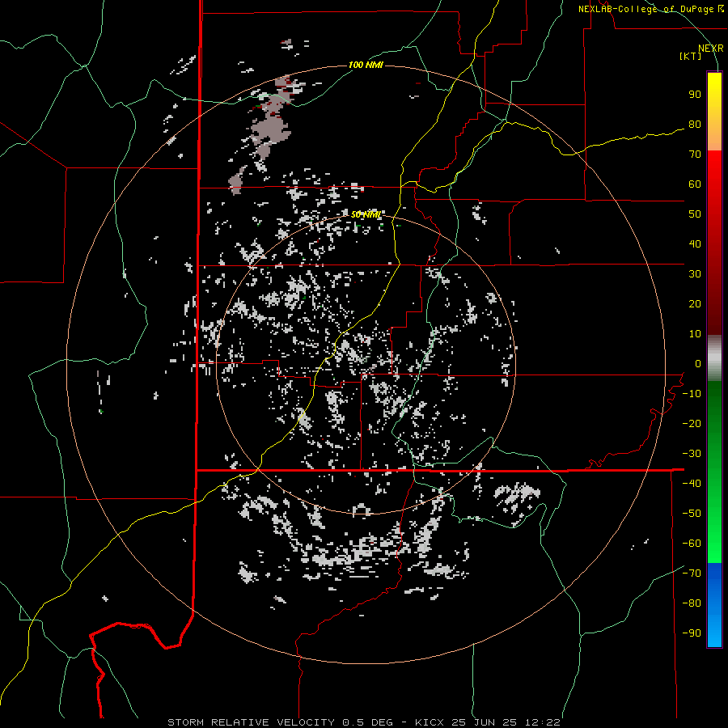Click the -70 knot label on the scale
728x728 pixels.
click(x=692, y=573)
